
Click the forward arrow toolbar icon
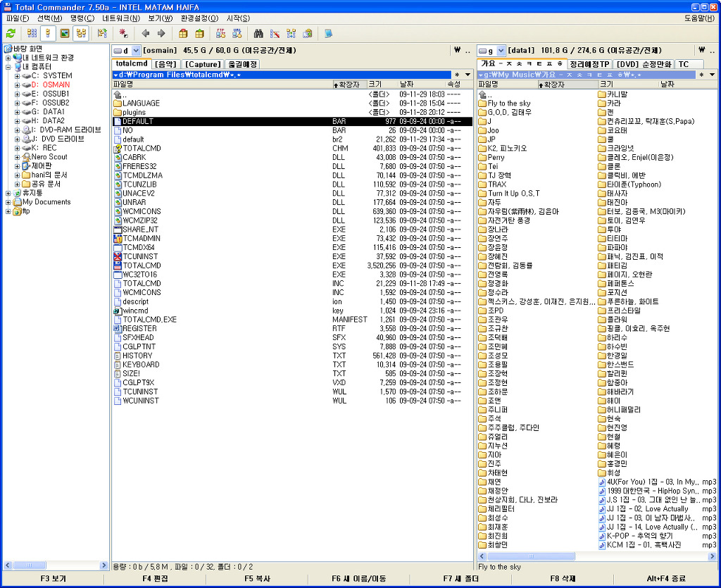(161, 33)
